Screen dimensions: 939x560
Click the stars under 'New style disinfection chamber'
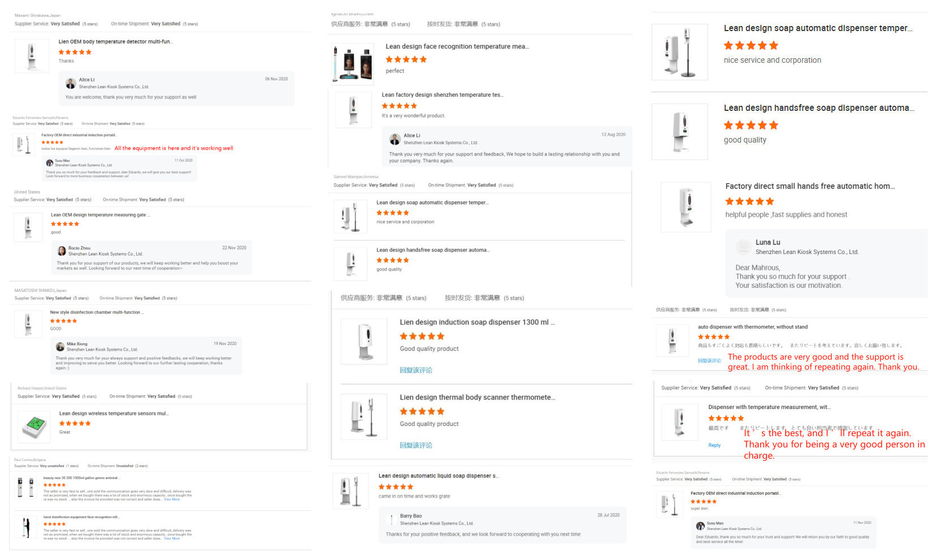click(63, 321)
